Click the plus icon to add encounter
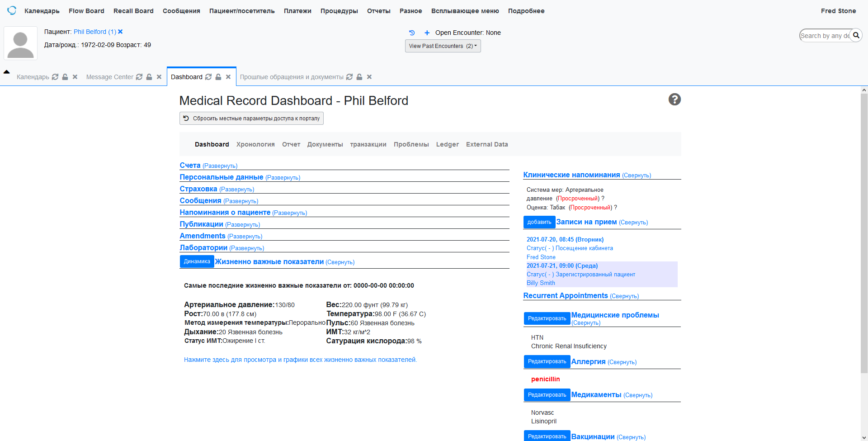Image resolution: width=868 pixels, height=441 pixels. pos(427,33)
